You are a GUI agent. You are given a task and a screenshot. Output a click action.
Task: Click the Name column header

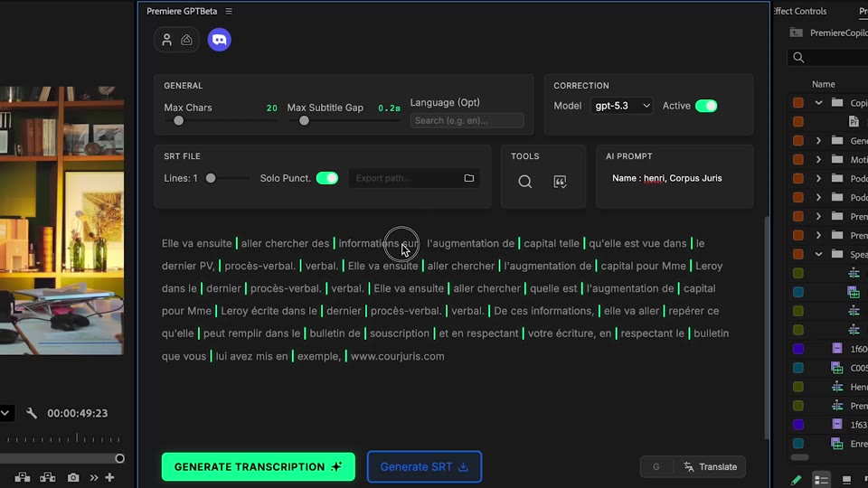pos(823,84)
